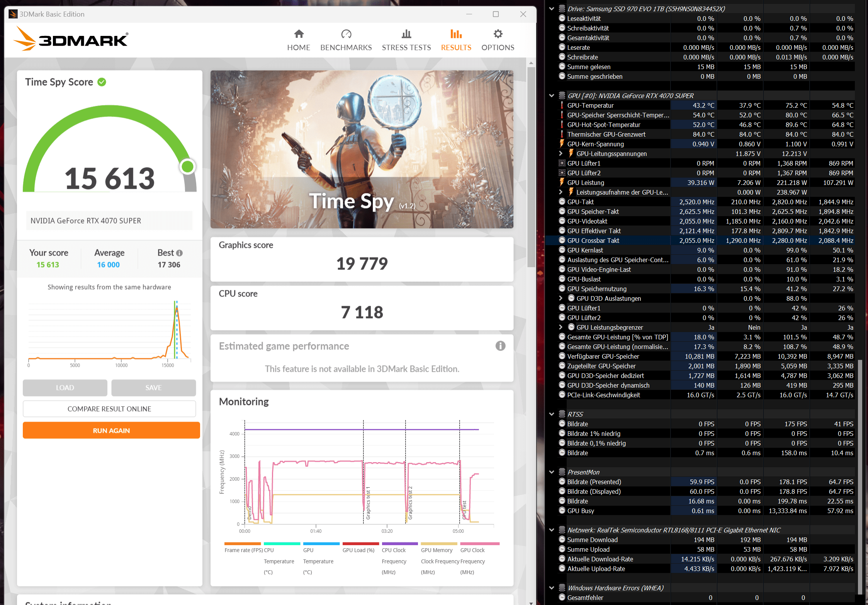
Task: Expand the GPU-Leitungsspannungen subtree
Action: click(561, 154)
